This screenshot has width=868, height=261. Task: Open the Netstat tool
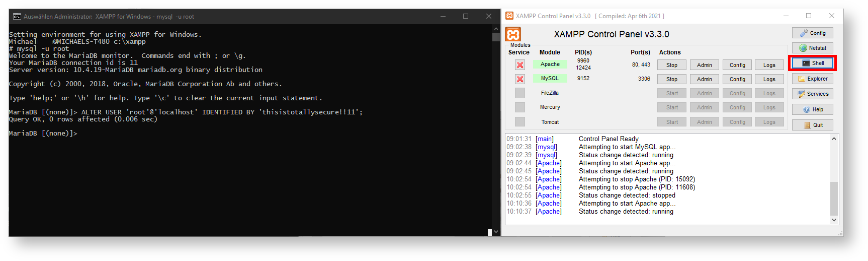click(x=813, y=48)
